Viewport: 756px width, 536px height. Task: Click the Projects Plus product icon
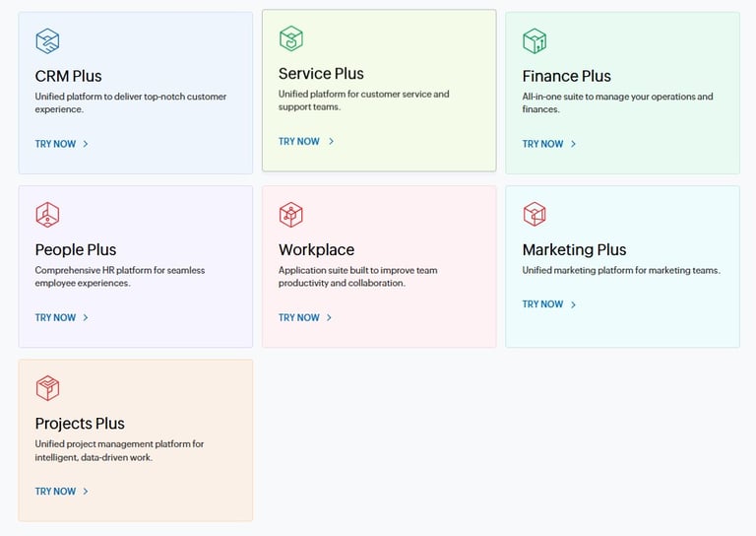(x=47, y=388)
